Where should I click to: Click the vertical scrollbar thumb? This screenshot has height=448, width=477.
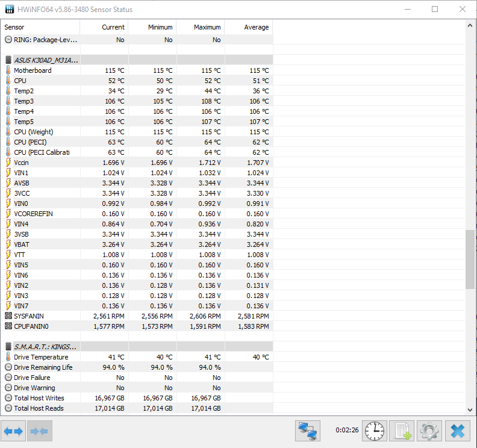tap(470, 259)
